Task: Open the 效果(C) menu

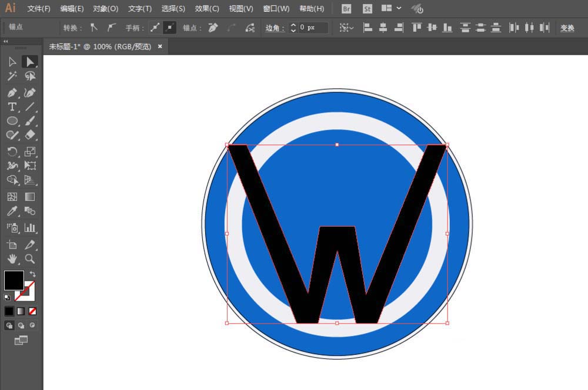Action: coord(207,9)
